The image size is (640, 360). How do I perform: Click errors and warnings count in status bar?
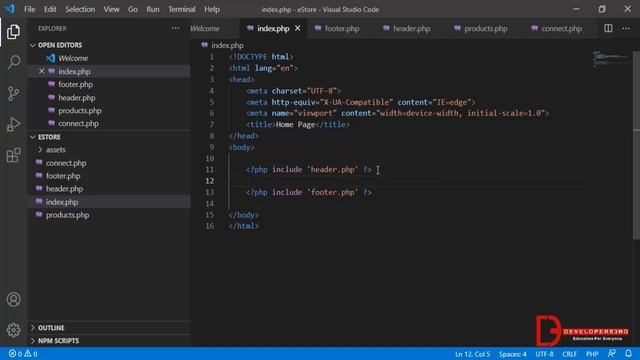(x=23, y=353)
